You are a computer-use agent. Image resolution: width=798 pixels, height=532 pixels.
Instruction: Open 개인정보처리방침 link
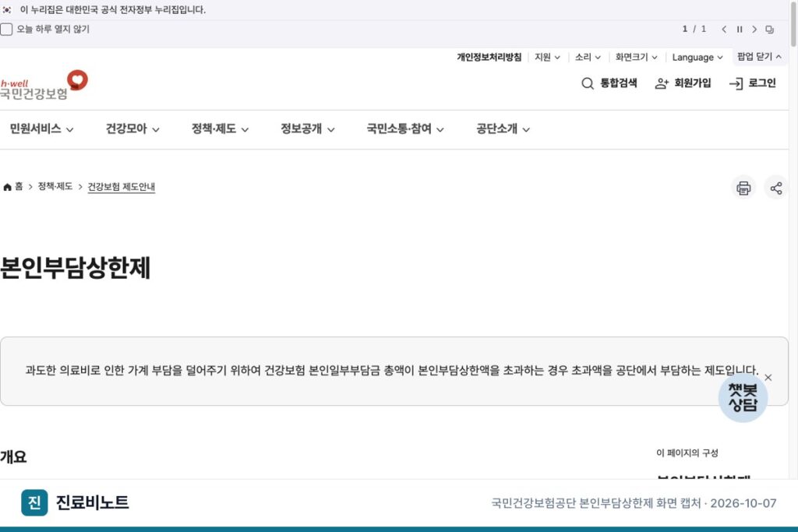(x=489, y=57)
